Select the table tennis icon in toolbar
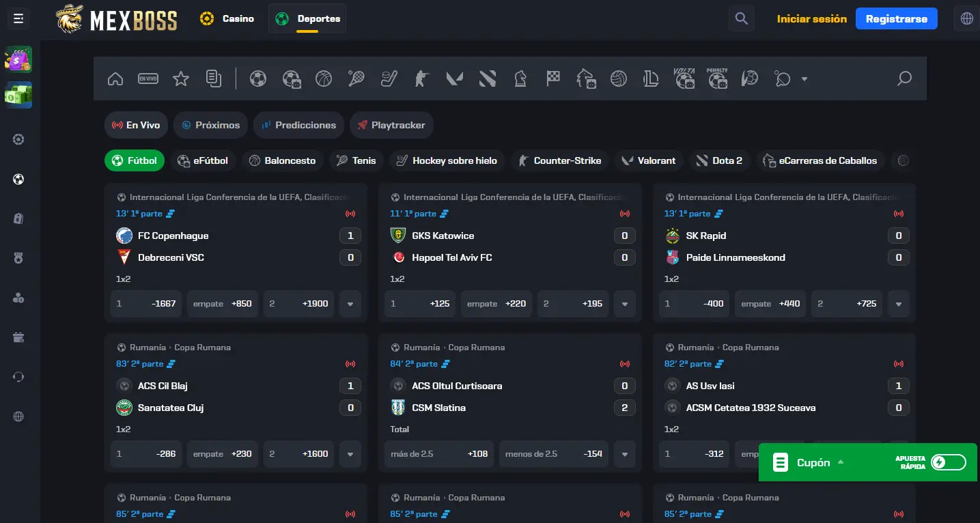Screen dimensions: 980x523 click(783, 79)
